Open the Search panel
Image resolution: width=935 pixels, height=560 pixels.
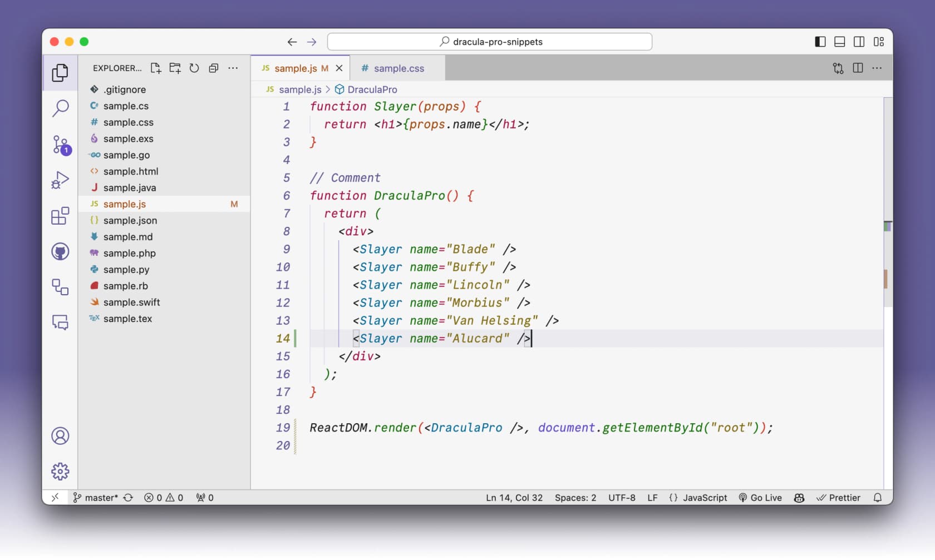tap(60, 108)
